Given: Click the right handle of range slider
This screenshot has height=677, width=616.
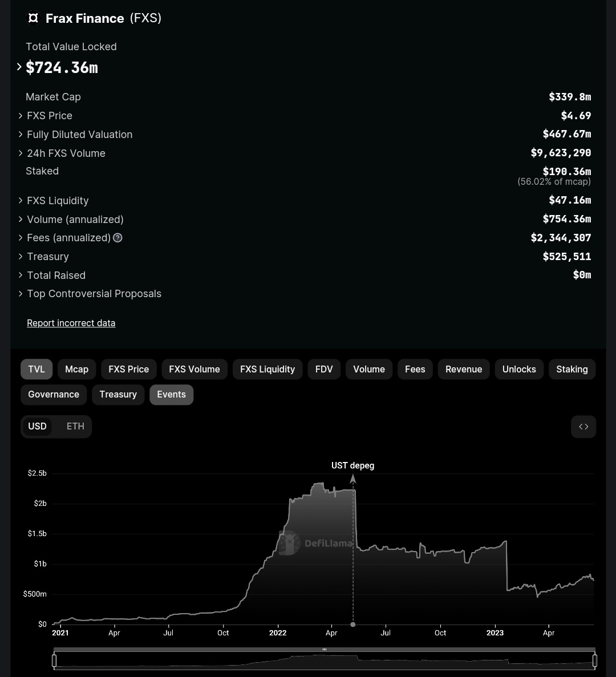Looking at the screenshot, I should 595,660.
